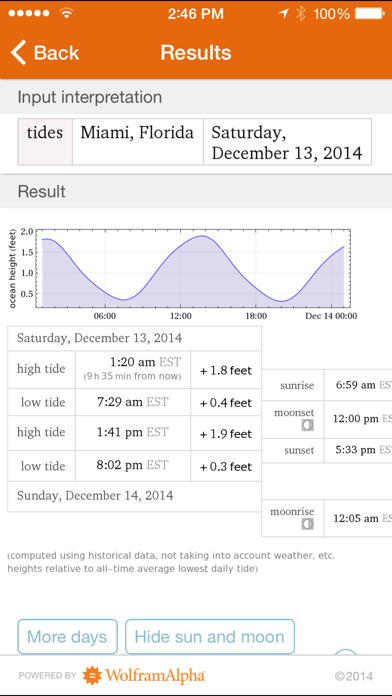Tap the tide height graph
This screenshot has height=696, width=392.
[182, 270]
